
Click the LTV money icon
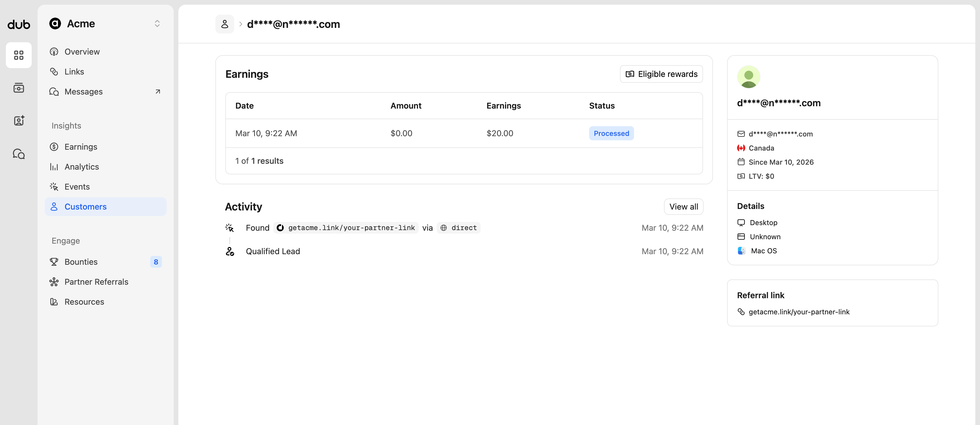(741, 176)
